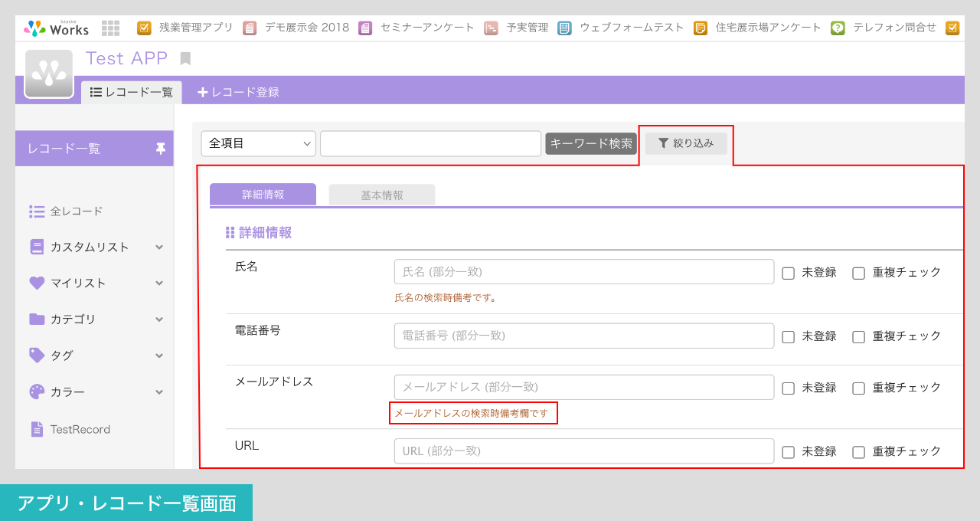Select the 基本情報 filter tab
The height and width of the screenshot is (521, 980).
(x=382, y=195)
